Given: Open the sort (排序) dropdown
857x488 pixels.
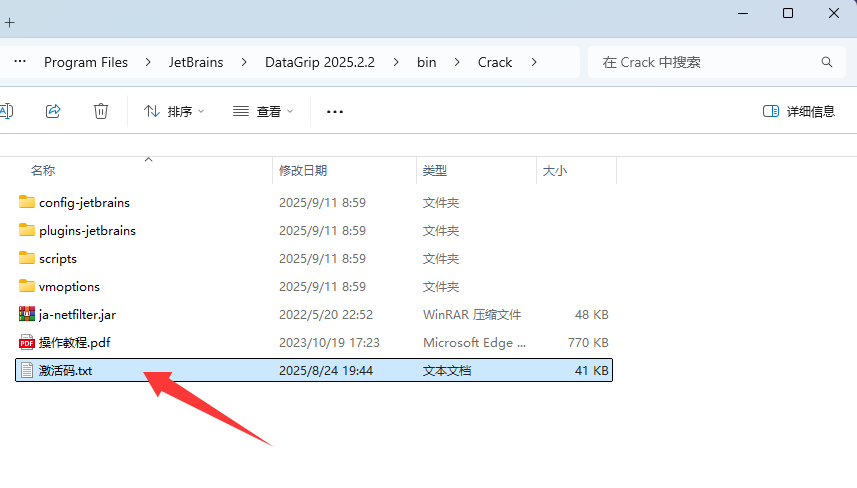Looking at the screenshot, I should tap(174, 111).
